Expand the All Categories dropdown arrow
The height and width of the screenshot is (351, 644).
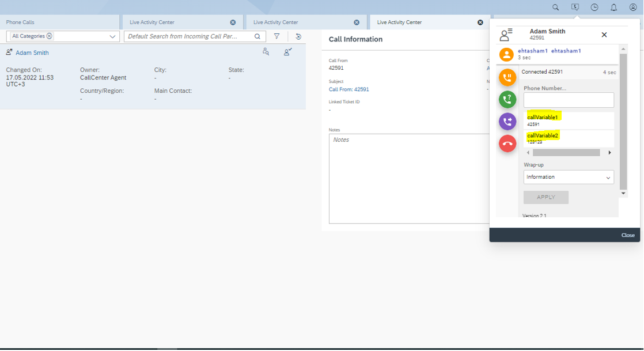(x=112, y=36)
